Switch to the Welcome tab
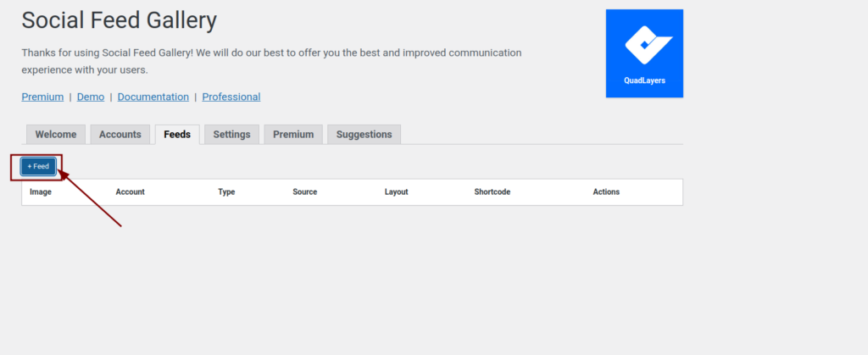The height and width of the screenshot is (355, 868). tap(56, 135)
